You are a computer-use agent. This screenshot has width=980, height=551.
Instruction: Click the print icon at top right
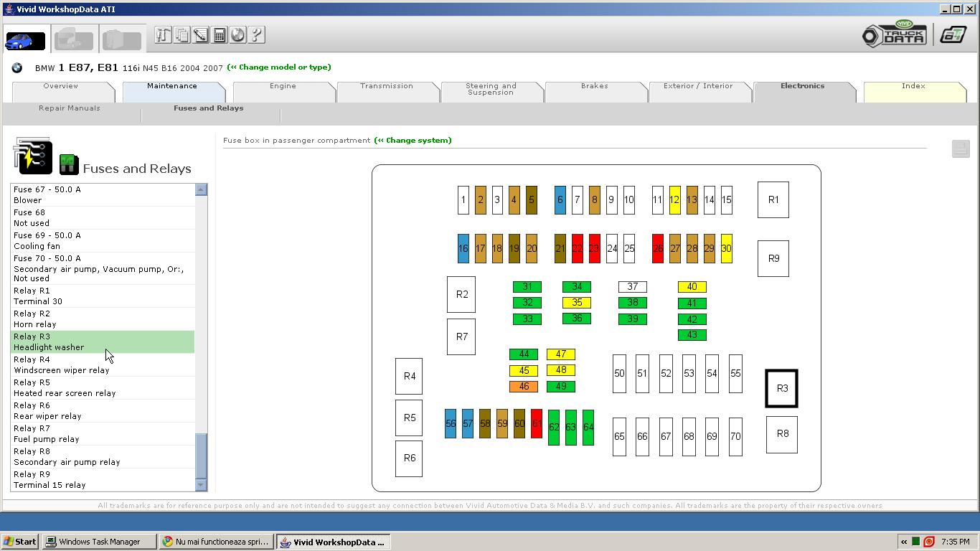961,149
